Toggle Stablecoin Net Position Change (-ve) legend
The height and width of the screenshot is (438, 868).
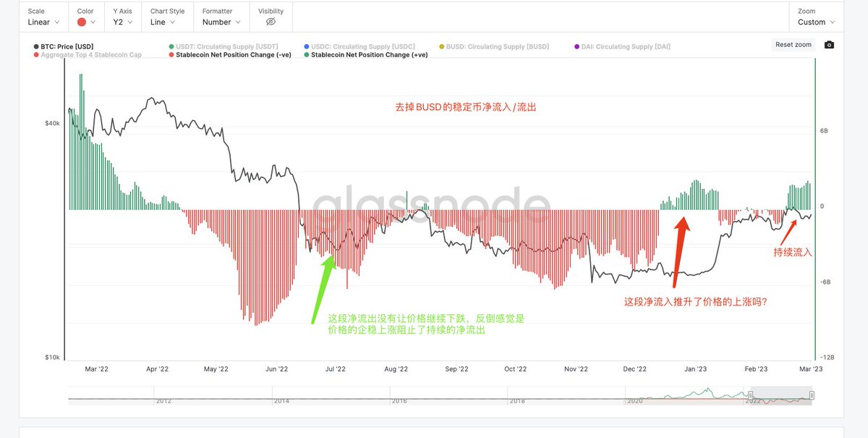(229, 54)
